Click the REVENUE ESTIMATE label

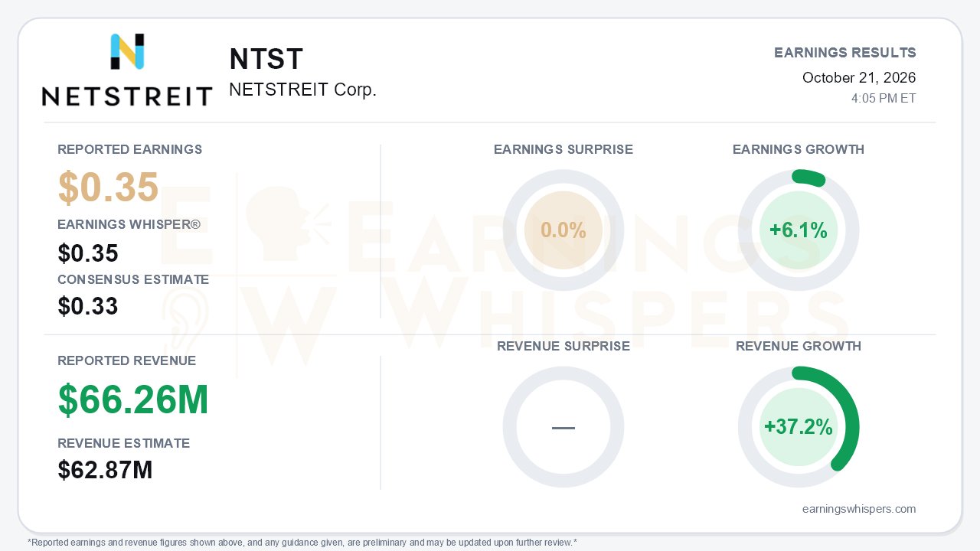(124, 443)
